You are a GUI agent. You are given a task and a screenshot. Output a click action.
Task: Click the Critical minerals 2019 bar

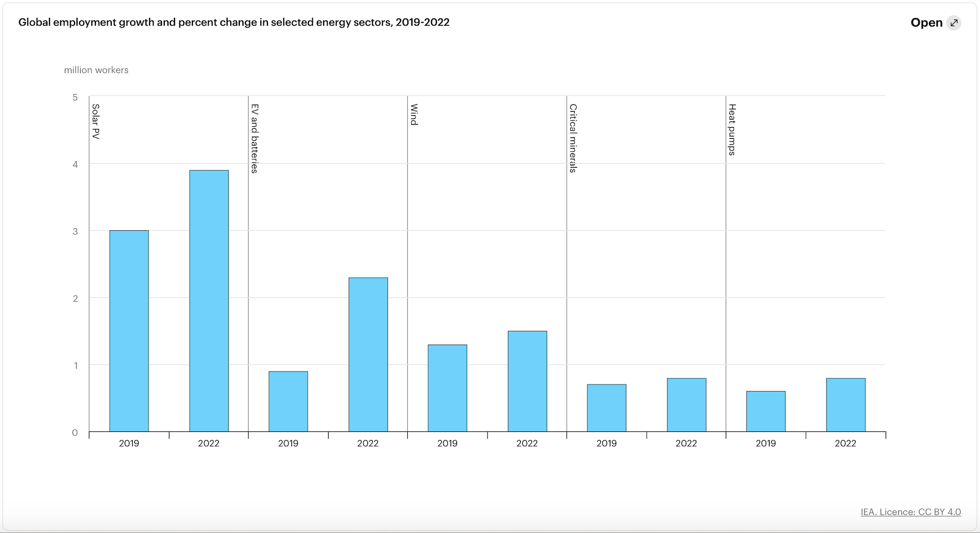coord(607,408)
